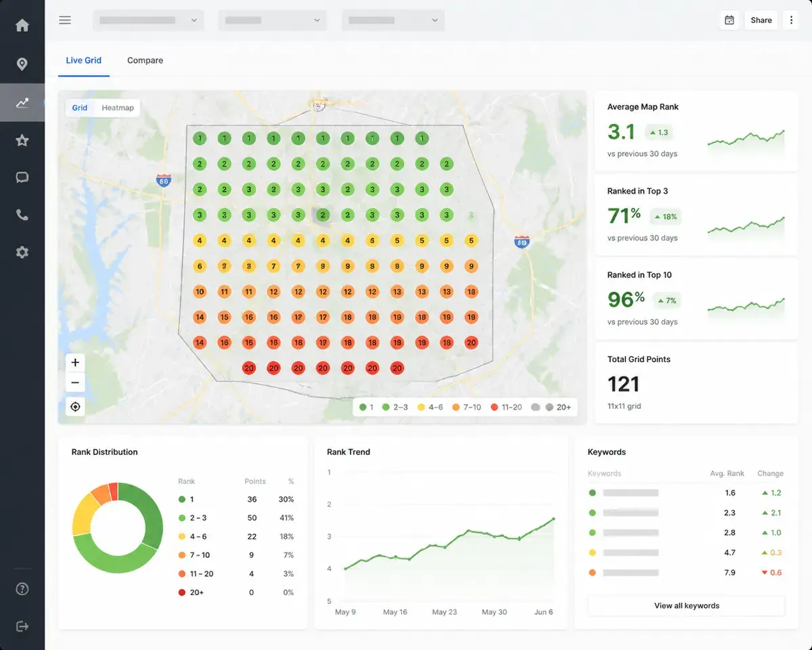The height and width of the screenshot is (650, 812).
Task: Click the Average Map Rank value 3.1
Action: pos(621,132)
